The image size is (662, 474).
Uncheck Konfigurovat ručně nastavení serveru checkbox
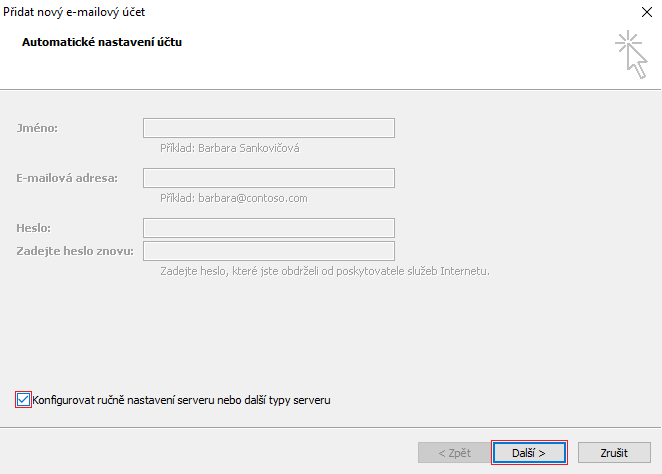pos(23,399)
